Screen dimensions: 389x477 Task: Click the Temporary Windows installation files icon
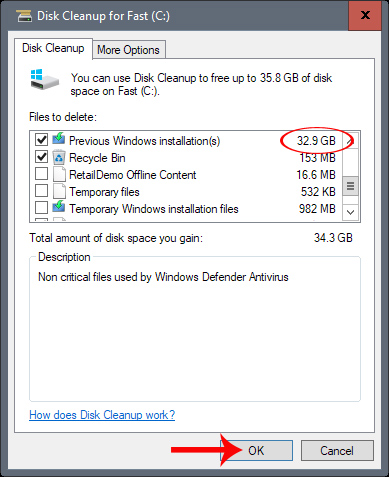tap(59, 207)
